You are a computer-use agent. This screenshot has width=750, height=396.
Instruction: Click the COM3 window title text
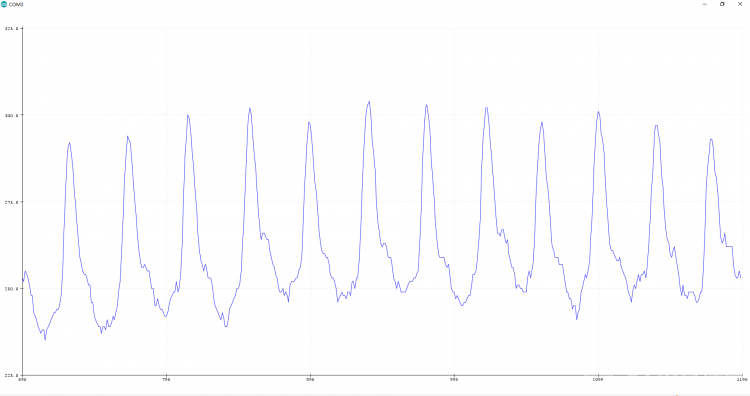point(16,4)
